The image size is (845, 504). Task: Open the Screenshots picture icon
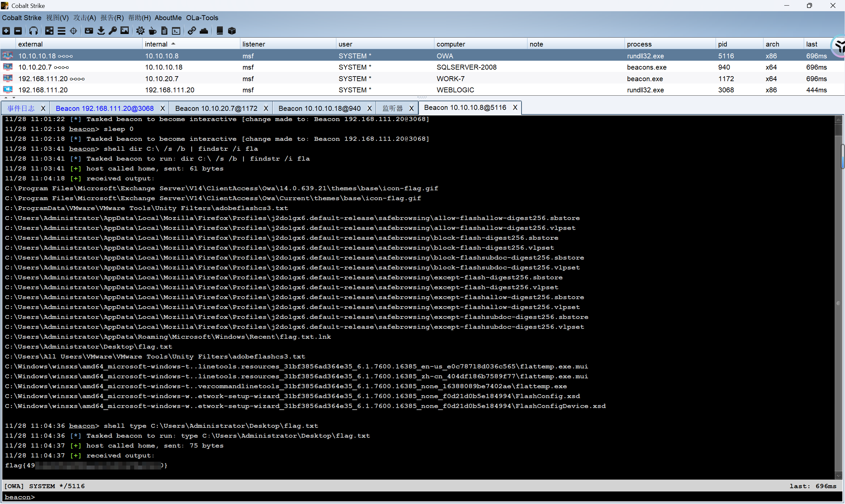[125, 31]
